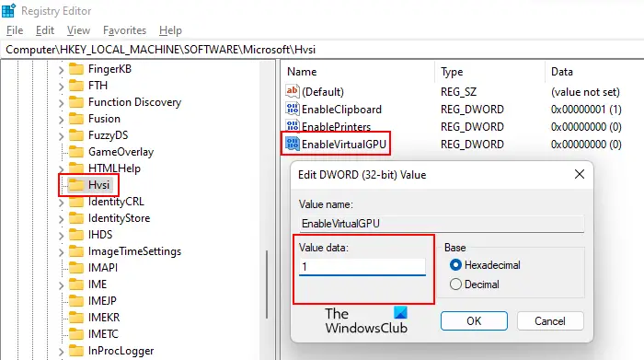Select the IdentityStore folder icon

click(x=76, y=218)
